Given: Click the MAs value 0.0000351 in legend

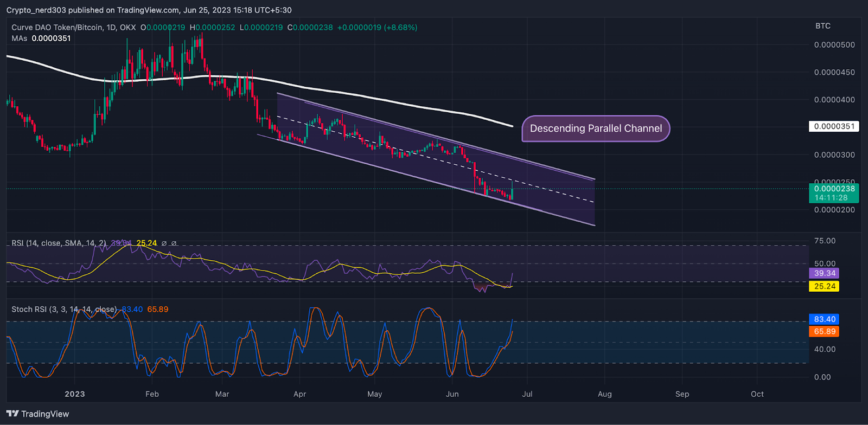Looking at the screenshot, I should [52, 38].
